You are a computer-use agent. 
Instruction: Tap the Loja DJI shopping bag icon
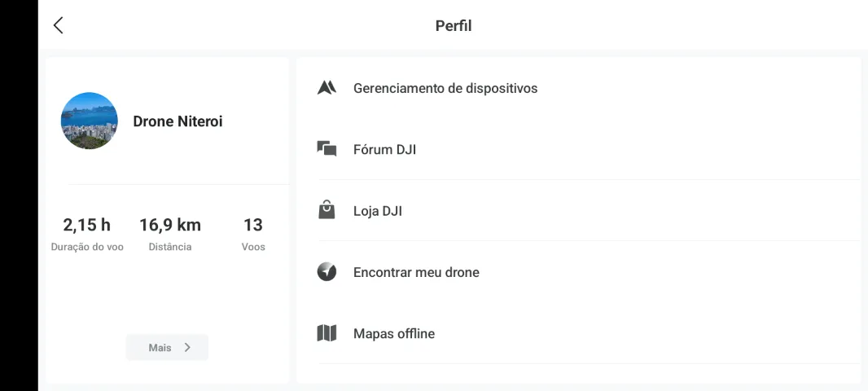pos(327,210)
